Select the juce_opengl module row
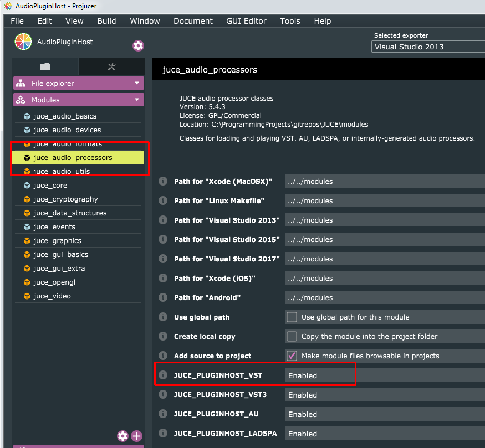Viewport: 485px width, 448px height. 78,282
